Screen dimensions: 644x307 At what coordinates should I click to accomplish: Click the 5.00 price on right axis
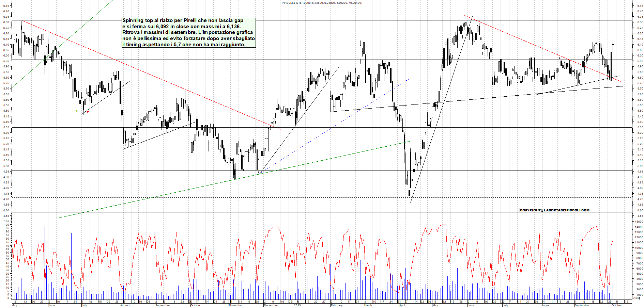tap(640, 166)
